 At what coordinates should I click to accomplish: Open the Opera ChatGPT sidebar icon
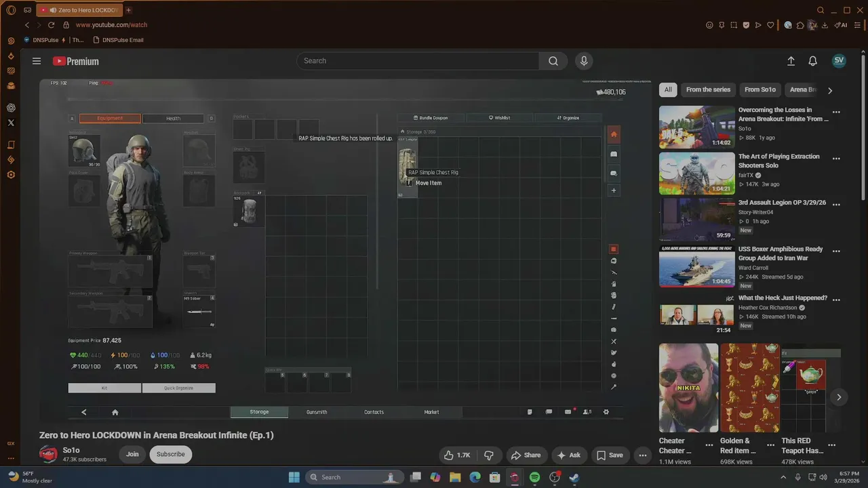(x=11, y=108)
